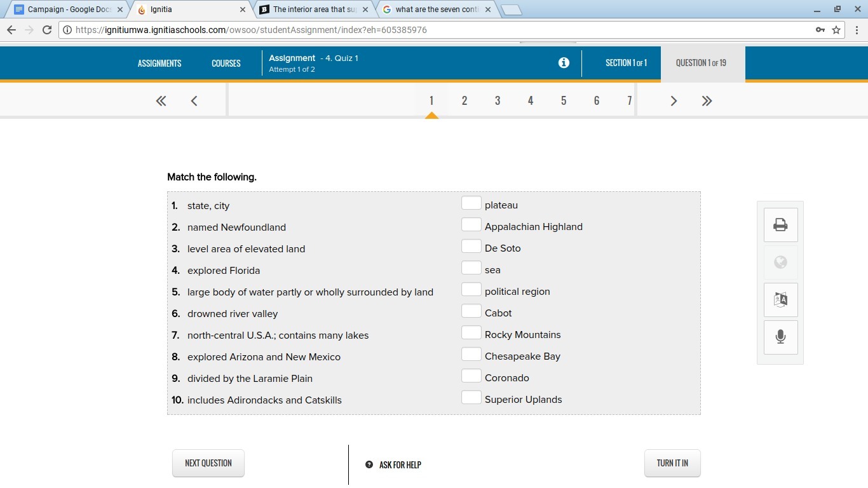Go to question 4
868x488 pixels.
pyautogui.click(x=531, y=100)
